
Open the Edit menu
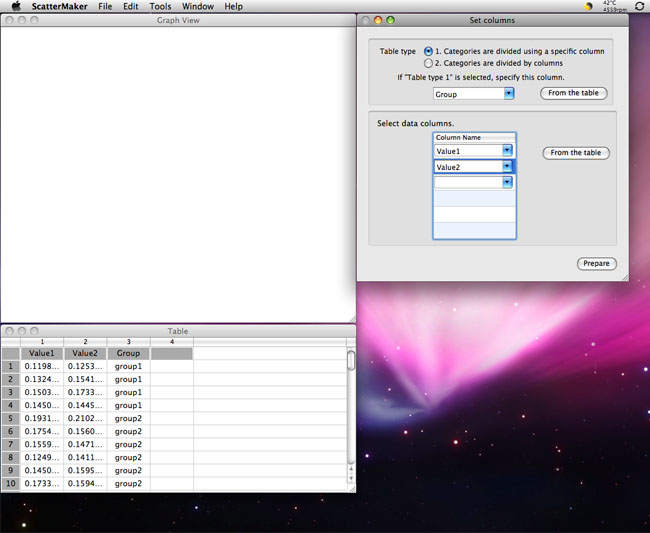(x=131, y=6)
